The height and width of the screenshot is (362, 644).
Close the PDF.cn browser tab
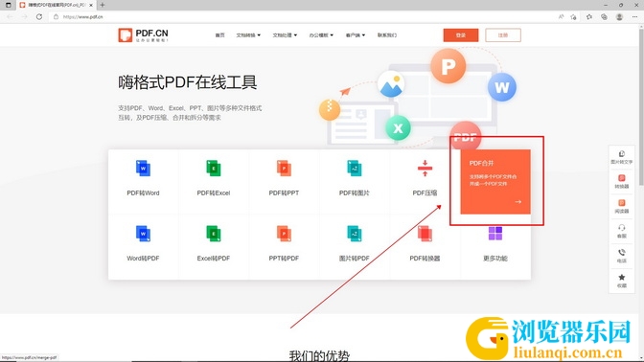click(x=91, y=5)
